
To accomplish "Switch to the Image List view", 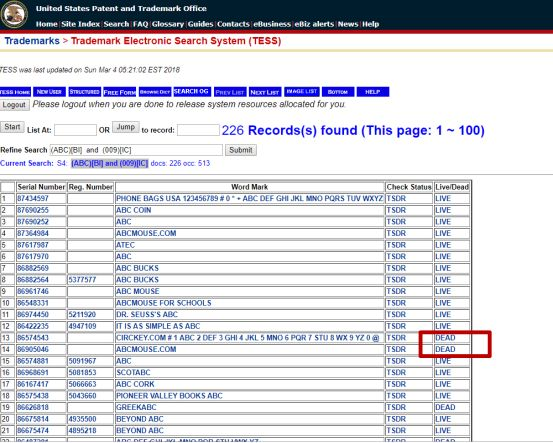I will tap(302, 92).
